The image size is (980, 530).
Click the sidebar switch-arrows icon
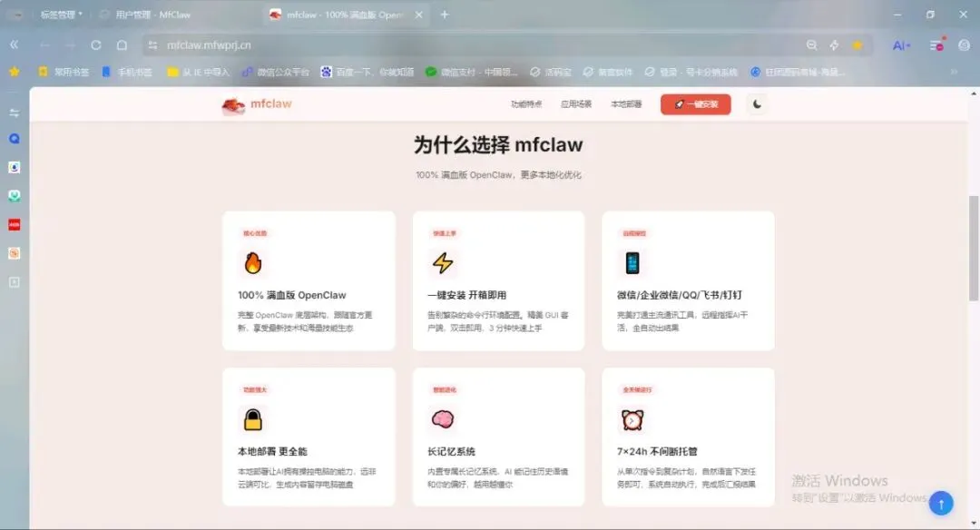(14, 113)
